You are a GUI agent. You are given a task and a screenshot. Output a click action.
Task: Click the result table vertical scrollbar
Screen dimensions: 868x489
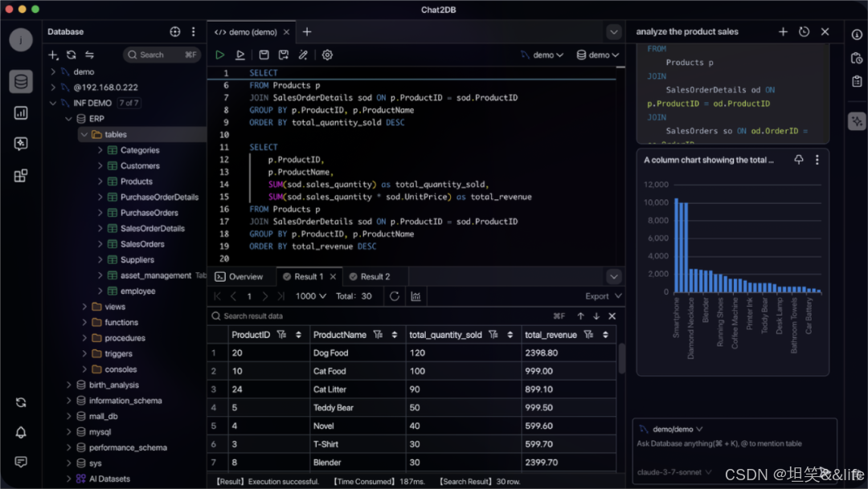click(x=621, y=358)
